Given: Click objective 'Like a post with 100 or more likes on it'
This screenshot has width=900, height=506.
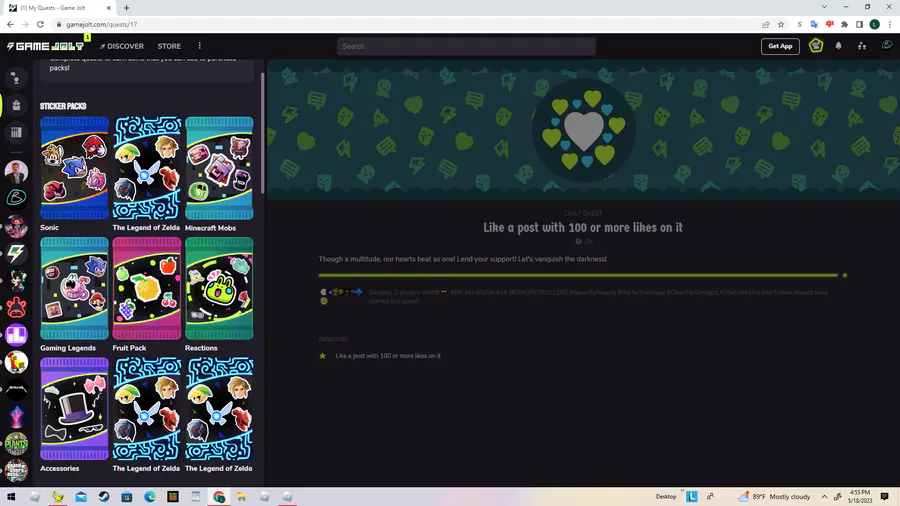Looking at the screenshot, I should click(x=388, y=356).
